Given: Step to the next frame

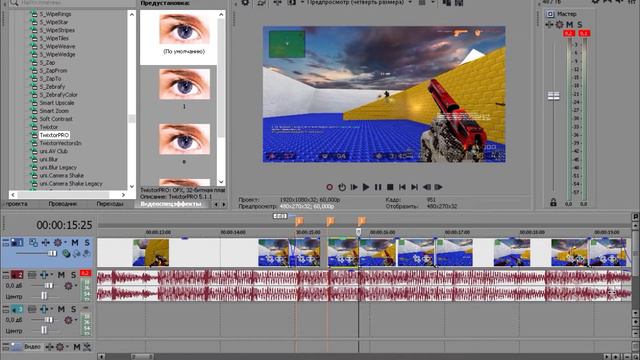Looking at the screenshot, I should (438, 187).
